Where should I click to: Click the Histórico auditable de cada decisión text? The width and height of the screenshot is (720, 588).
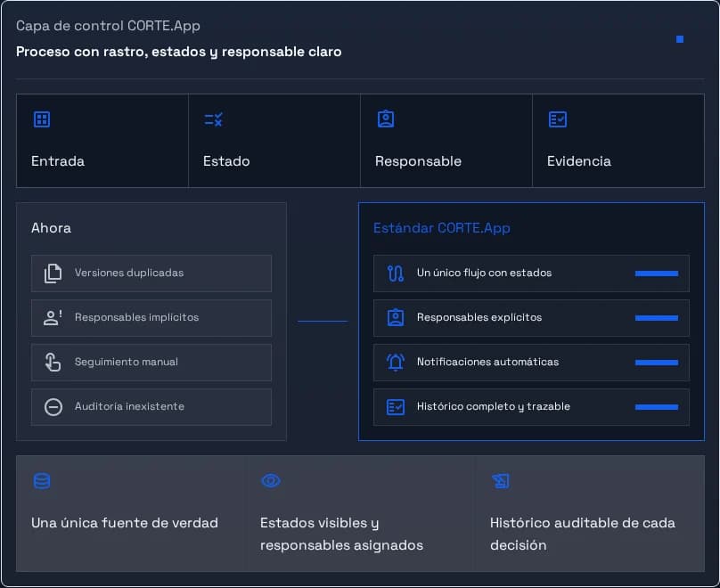(x=582, y=534)
